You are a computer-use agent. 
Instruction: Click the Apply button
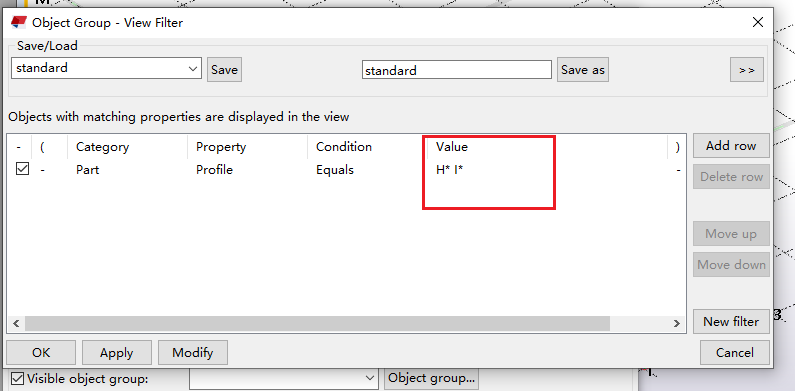click(x=117, y=352)
